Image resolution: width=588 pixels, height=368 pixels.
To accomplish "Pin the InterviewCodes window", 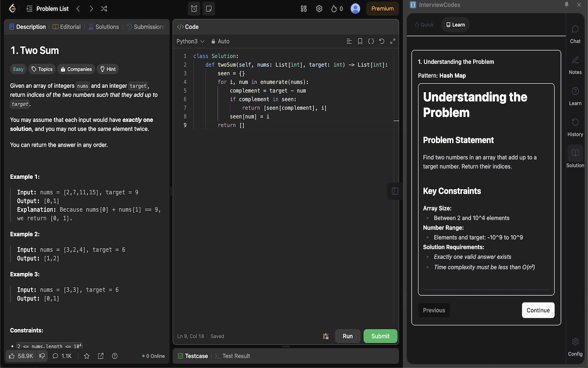I will tap(567, 5).
